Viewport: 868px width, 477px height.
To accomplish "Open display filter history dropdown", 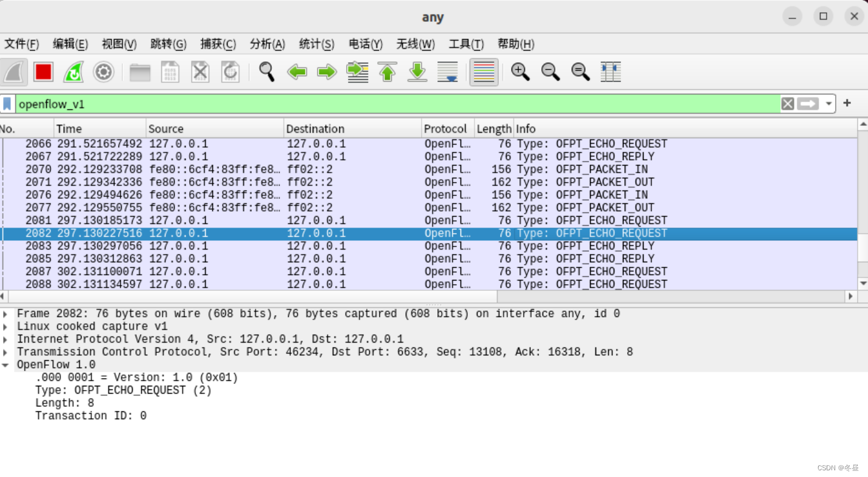I will pyautogui.click(x=828, y=104).
